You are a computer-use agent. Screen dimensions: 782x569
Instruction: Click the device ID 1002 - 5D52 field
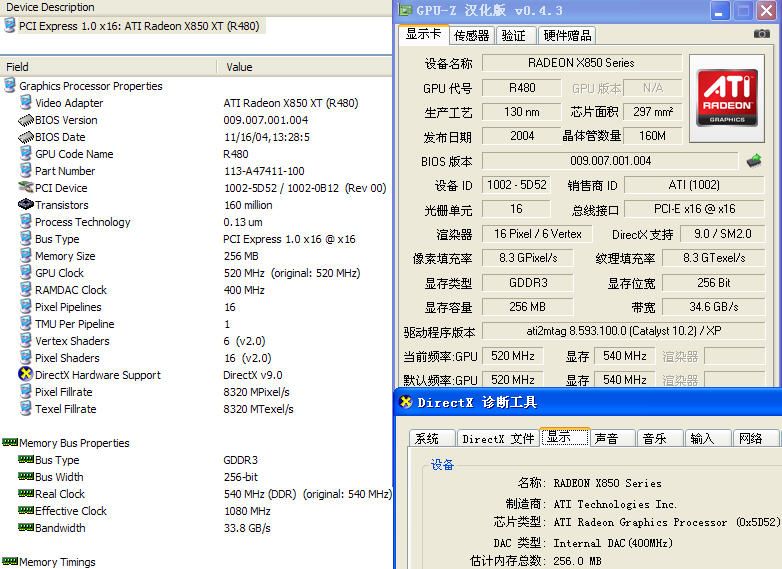point(516,185)
